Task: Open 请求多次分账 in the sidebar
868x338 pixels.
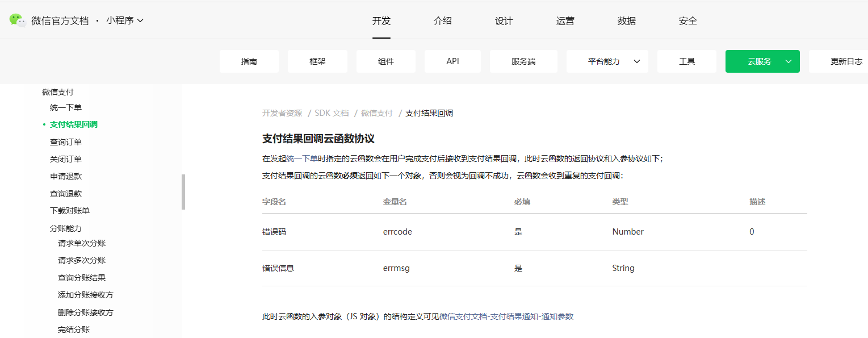Action: 82,260
